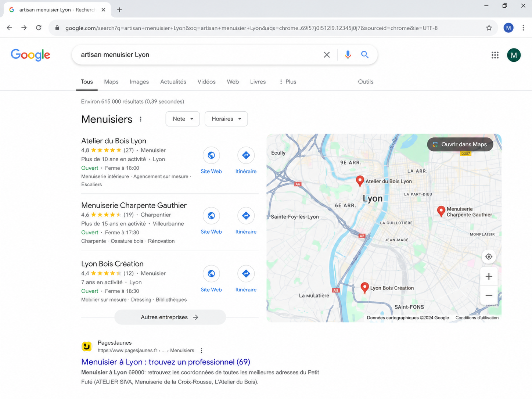Open Lyon Bois Création website icon
Image resolution: width=532 pixels, height=399 pixels.
click(x=211, y=274)
